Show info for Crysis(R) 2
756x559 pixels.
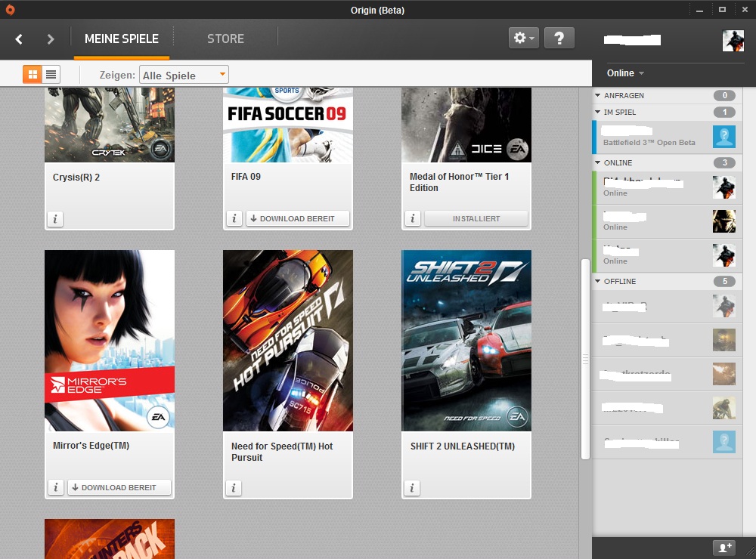55,219
